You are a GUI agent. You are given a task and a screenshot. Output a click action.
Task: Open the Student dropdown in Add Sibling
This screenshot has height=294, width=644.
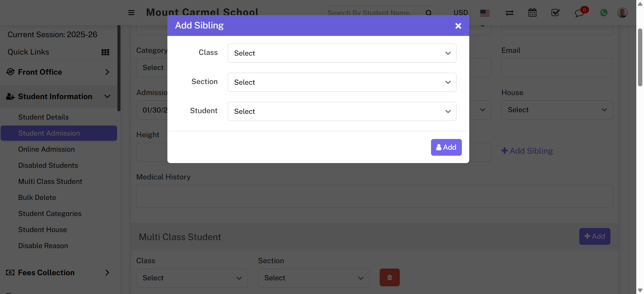342,112
